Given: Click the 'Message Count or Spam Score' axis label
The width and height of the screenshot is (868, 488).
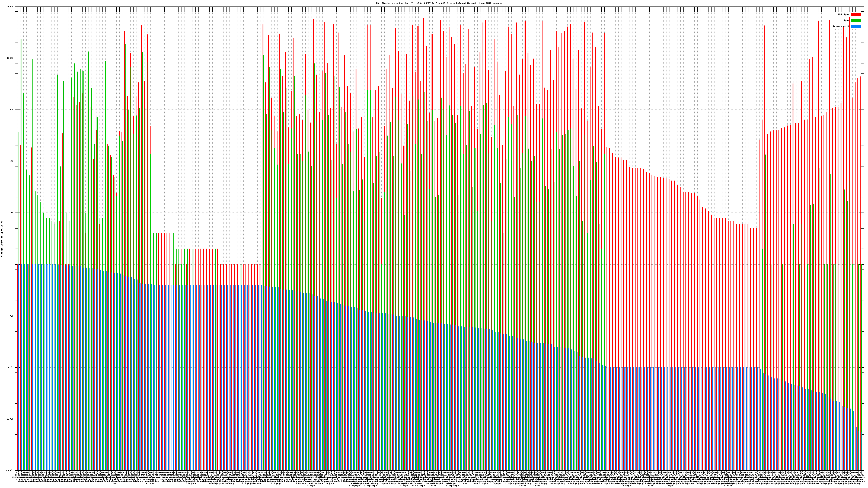Looking at the screenshot, I should [x=2, y=239].
